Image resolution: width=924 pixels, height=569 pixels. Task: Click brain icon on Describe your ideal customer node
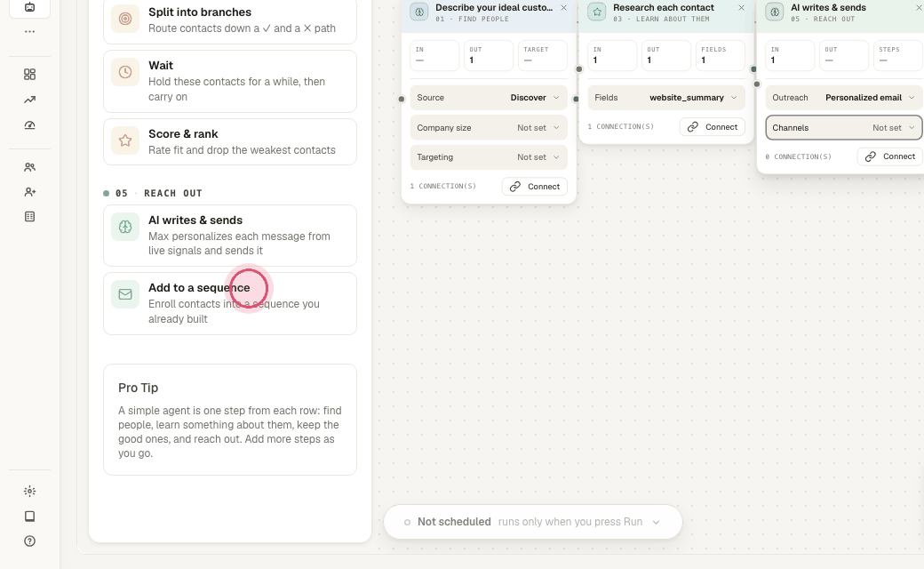(419, 12)
